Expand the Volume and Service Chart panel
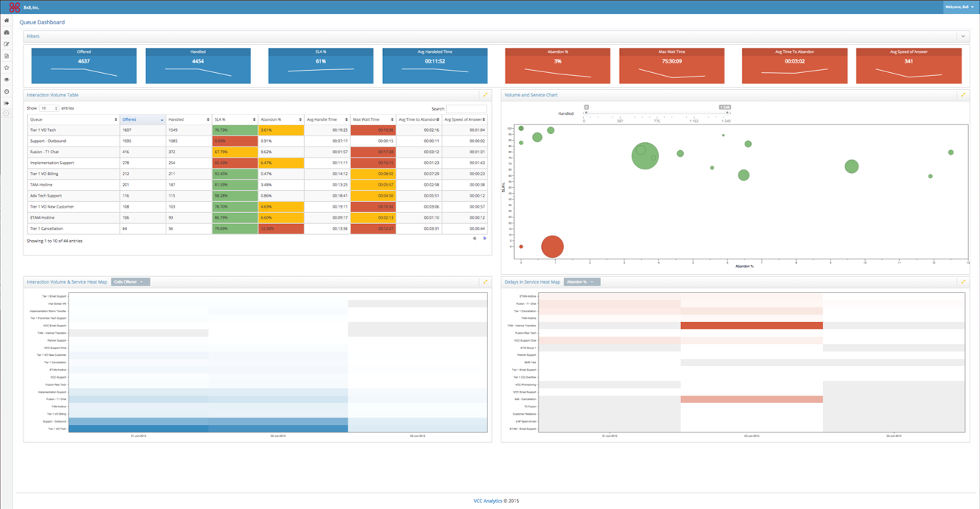The width and height of the screenshot is (980, 509). 964,94
